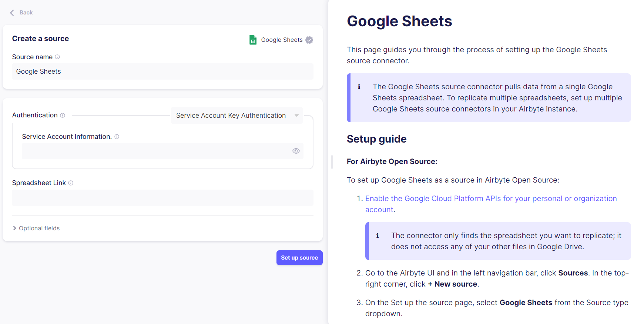Click the Set up source button
The image size is (644, 324).
[299, 258]
